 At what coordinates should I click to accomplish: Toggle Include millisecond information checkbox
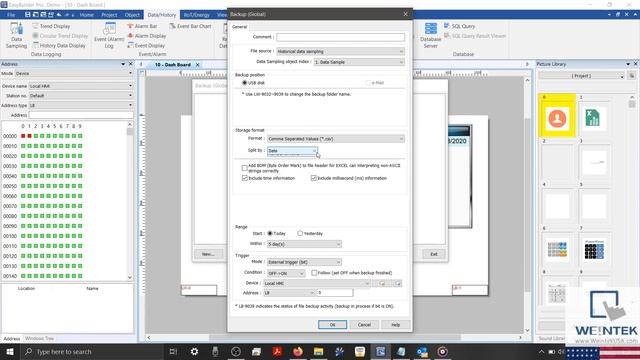point(313,178)
